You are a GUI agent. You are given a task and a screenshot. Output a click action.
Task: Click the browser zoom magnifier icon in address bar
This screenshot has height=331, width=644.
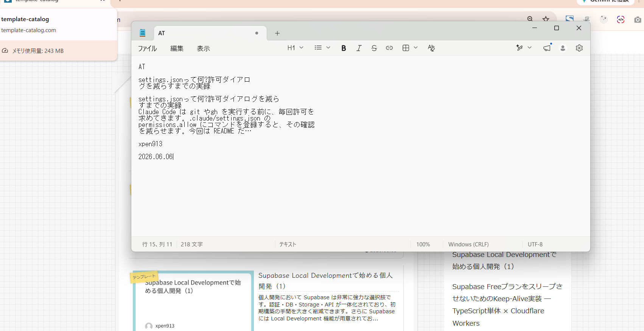530,19
